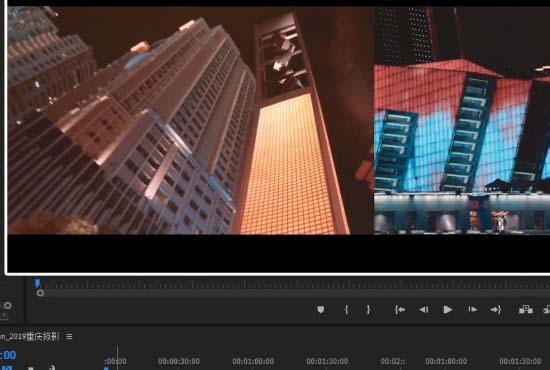Image resolution: width=550 pixels, height=370 pixels.
Task: Jump to the Out point
Action: (496, 310)
